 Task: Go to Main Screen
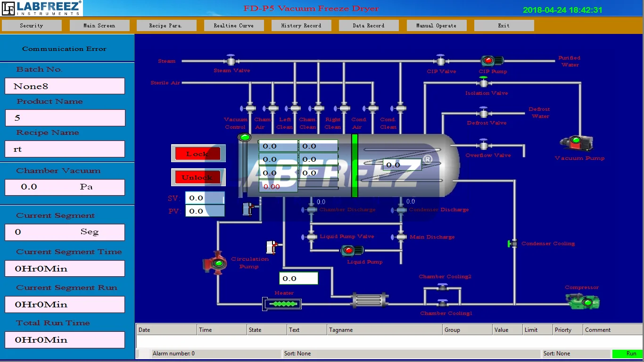pyautogui.click(x=99, y=25)
